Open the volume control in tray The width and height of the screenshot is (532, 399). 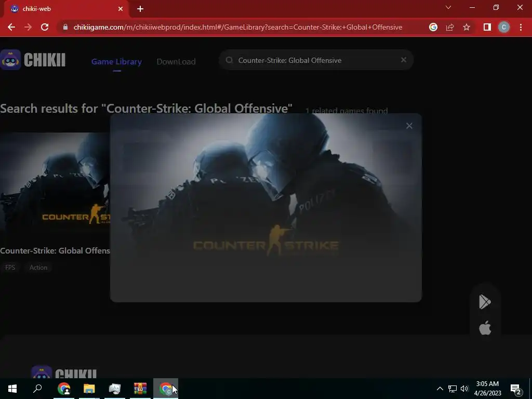click(x=464, y=389)
